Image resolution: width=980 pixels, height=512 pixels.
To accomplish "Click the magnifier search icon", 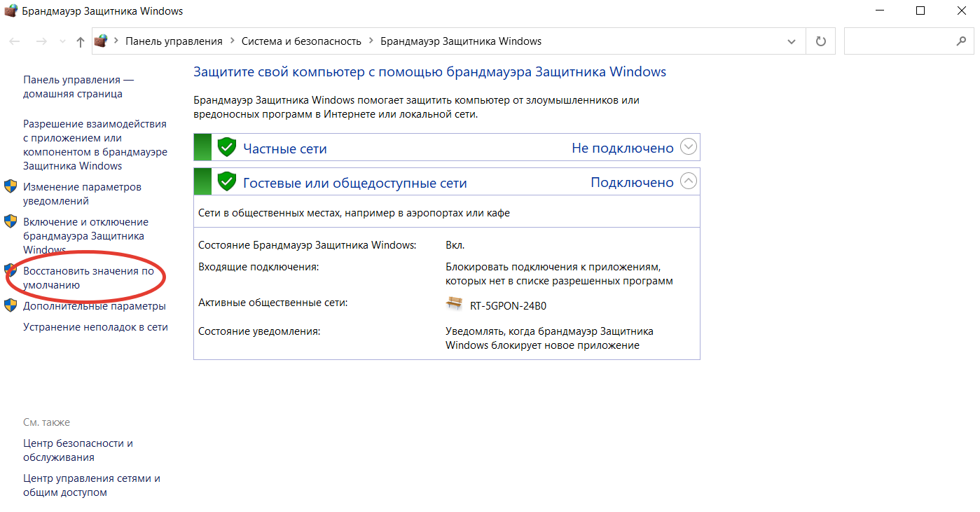I will click(961, 41).
